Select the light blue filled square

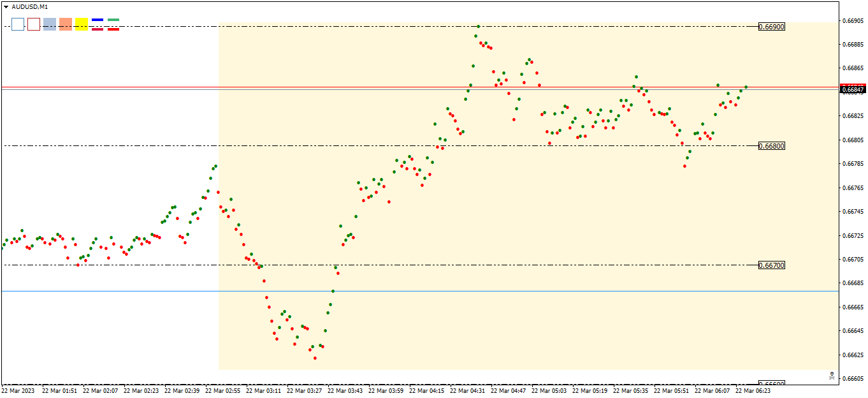coord(50,24)
